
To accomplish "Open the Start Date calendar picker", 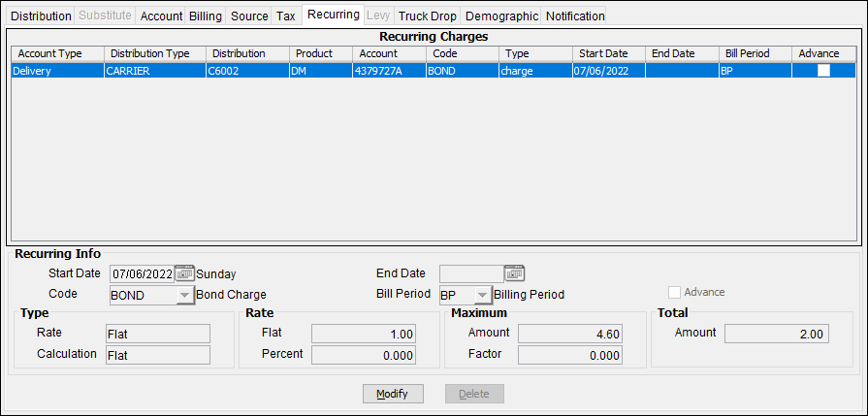I will coord(185,274).
